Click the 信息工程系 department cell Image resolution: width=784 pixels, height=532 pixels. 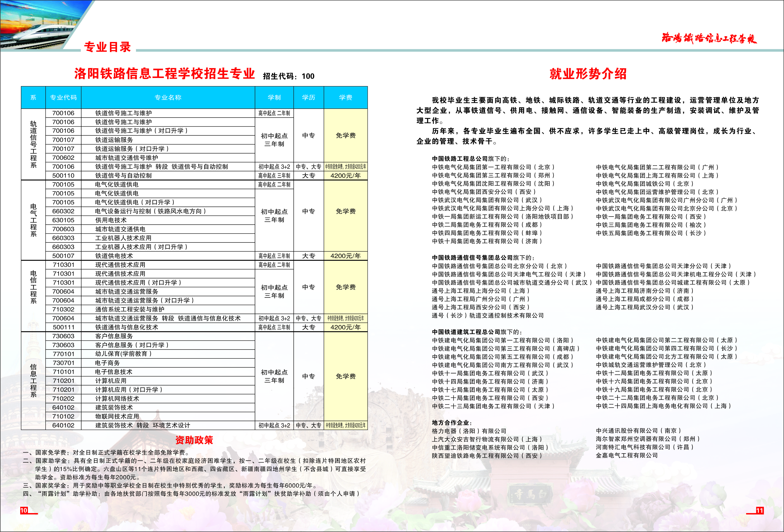(x=33, y=380)
